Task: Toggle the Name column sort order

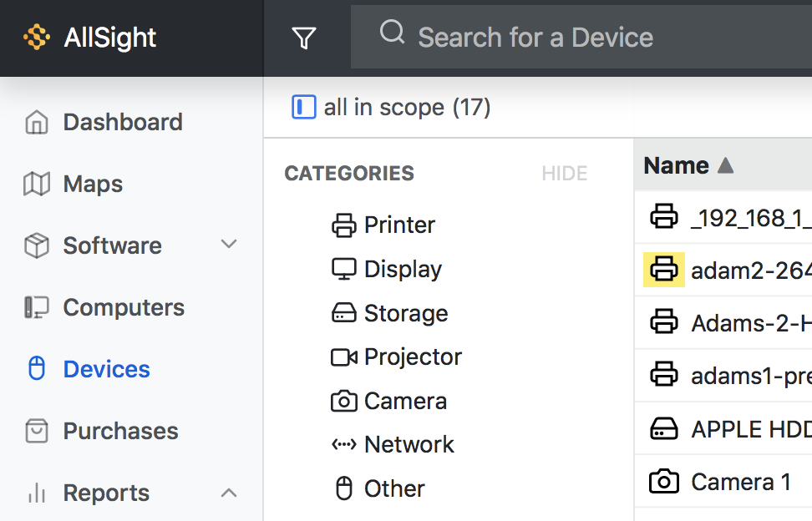Action: point(688,164)
